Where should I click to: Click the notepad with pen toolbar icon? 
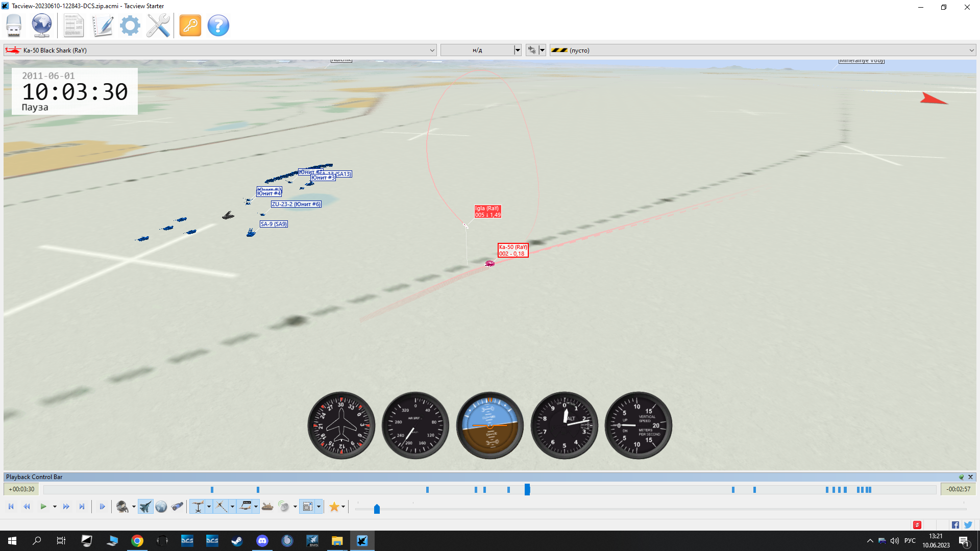[x=102, y=26]
